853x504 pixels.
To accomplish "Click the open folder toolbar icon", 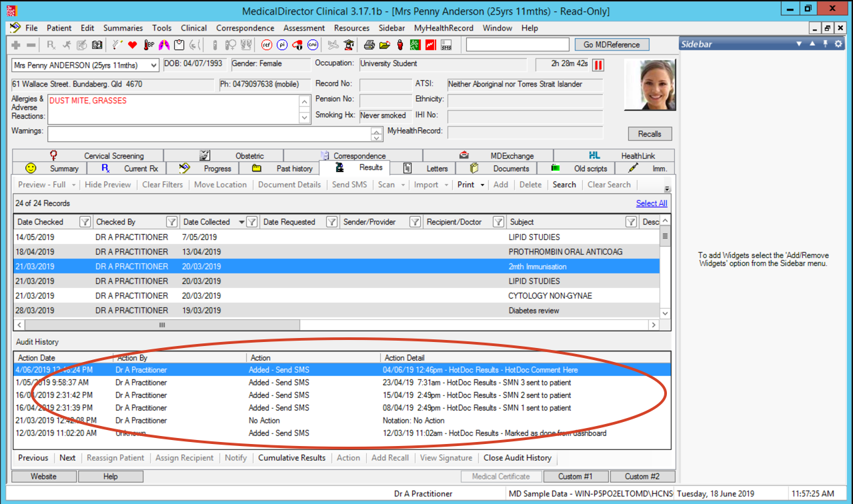I will pos(384,45).
